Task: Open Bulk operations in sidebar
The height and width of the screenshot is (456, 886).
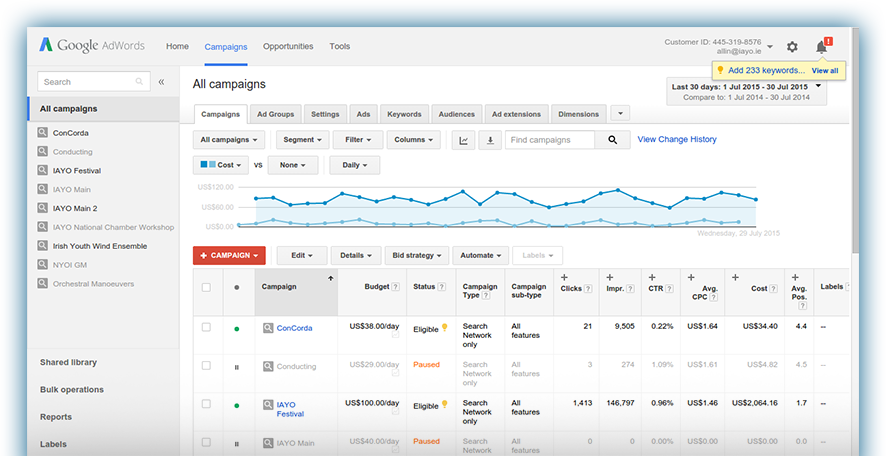Action: (72, 389)
